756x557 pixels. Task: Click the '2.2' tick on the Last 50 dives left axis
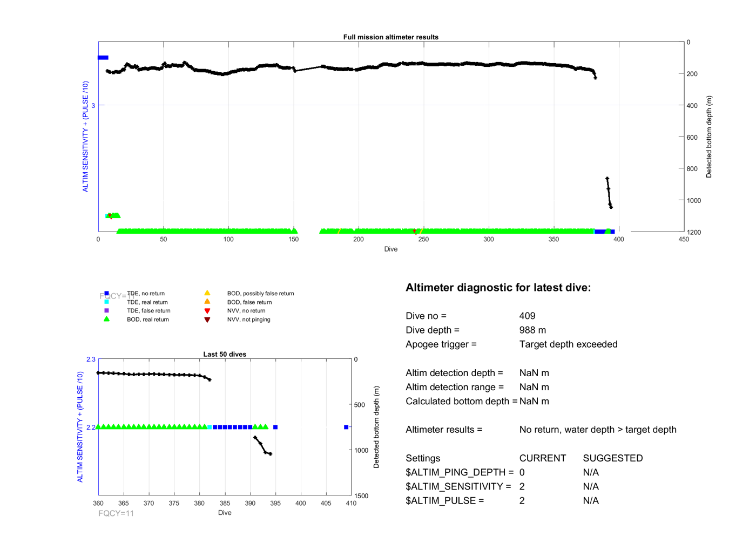pos(91,427)
